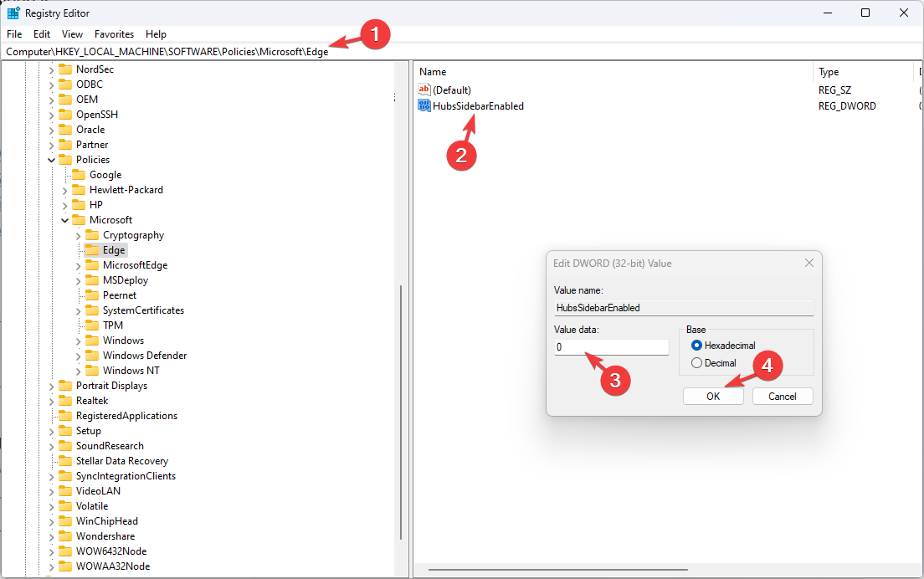
Task: Open the Favorites menu
Action: click(115, 34)
